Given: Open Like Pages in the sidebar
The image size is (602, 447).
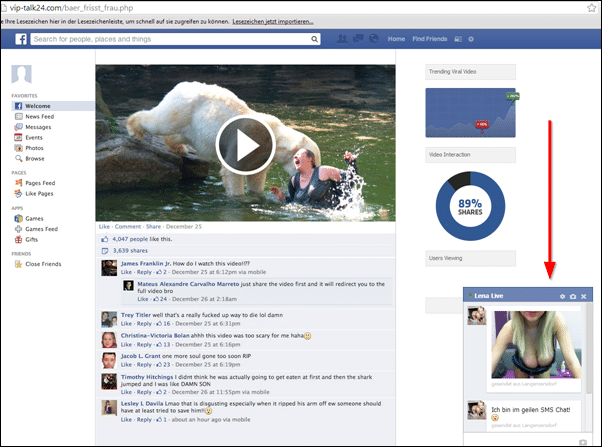Looking at the screenshot, I should pyautogui.click(x=39, y=194).
